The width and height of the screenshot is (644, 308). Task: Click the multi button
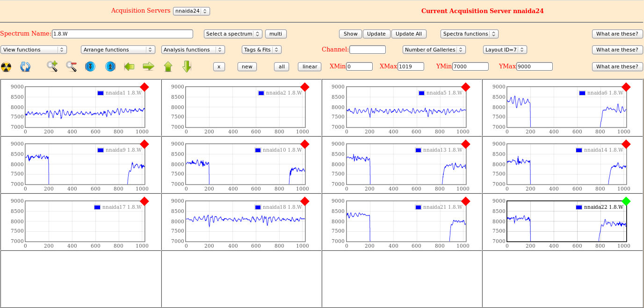[276, 34]
